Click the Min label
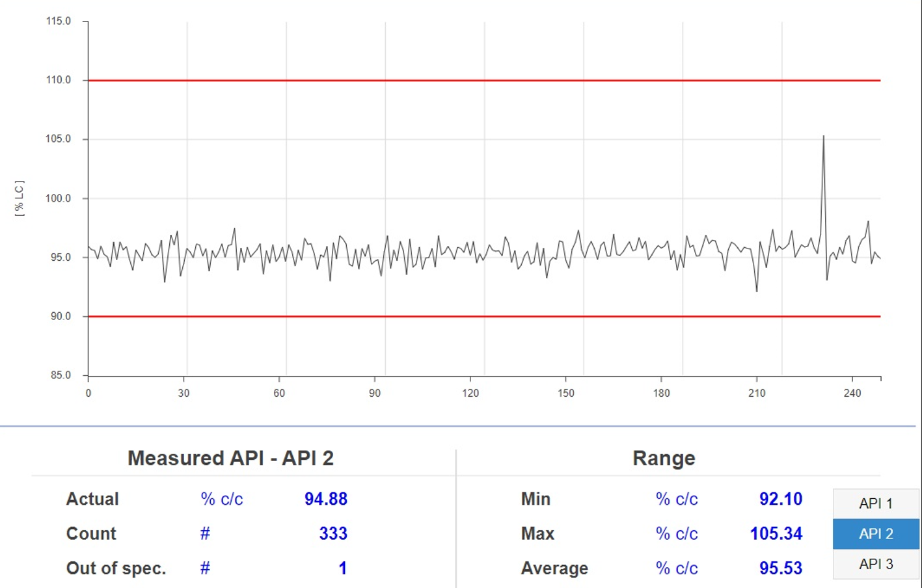The image size is (922, 588). click(x=536, y=499)
